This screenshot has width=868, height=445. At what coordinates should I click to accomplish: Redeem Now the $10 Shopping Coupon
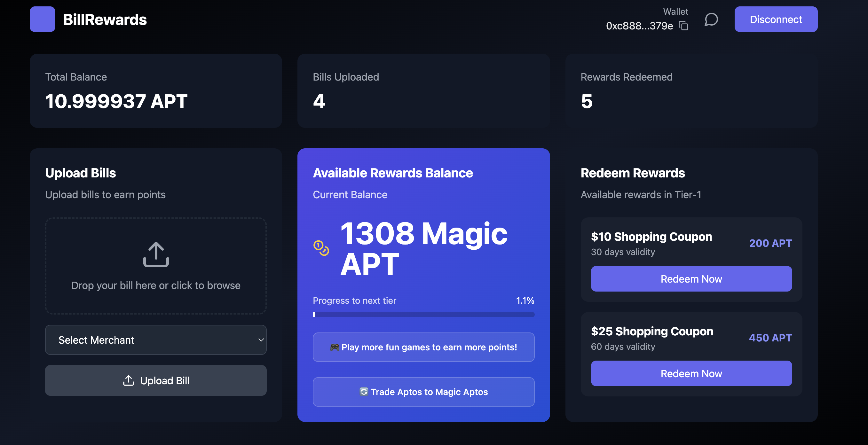click(691, 278)
